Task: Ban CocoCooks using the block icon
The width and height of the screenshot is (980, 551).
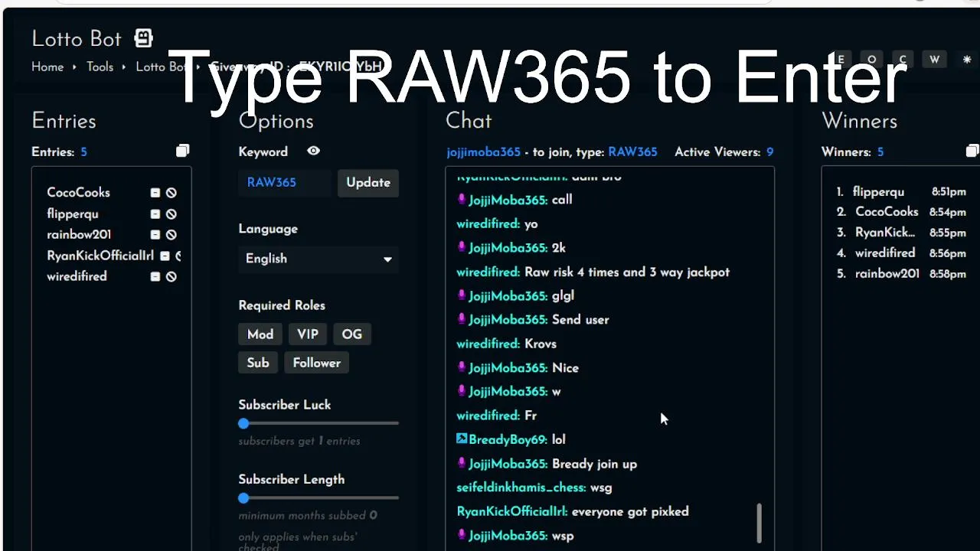Action: 171,193
